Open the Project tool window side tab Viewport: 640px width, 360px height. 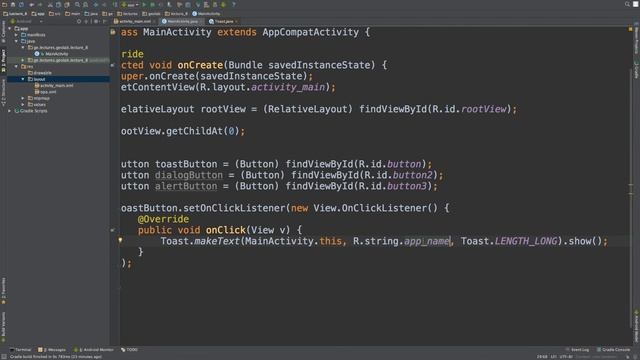[3, 61]
